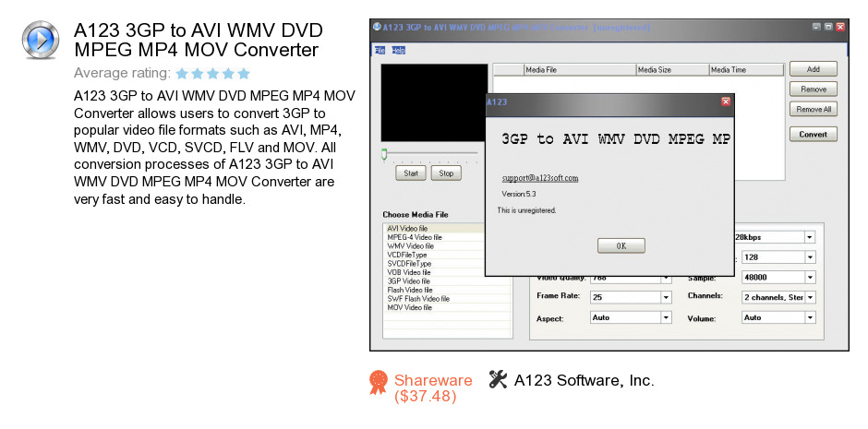Click Stop under the preview
Screen dimensions: 868x429
click(446, 173)
